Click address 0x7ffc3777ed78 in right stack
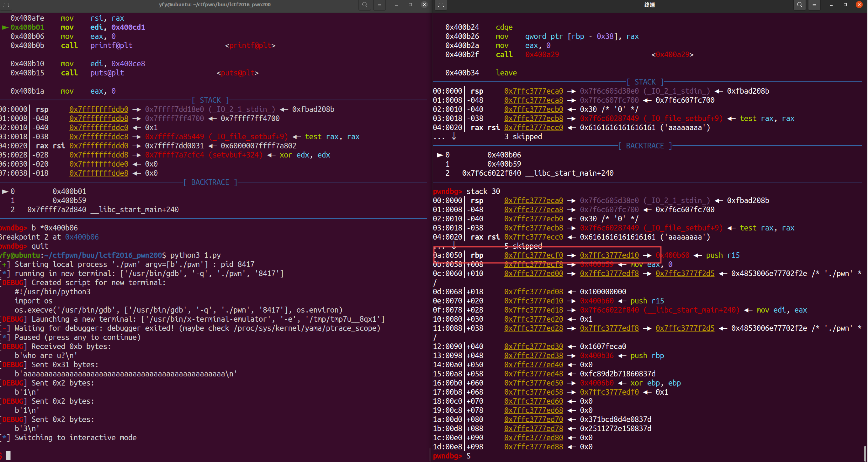This screenshot has width=868, height=462. point(534,429)
